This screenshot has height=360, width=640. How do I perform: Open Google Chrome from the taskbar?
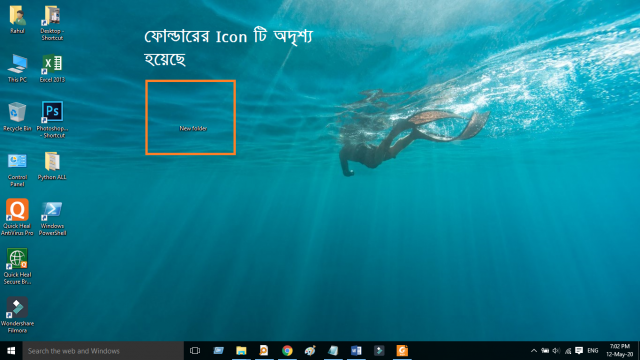[287, 351]
